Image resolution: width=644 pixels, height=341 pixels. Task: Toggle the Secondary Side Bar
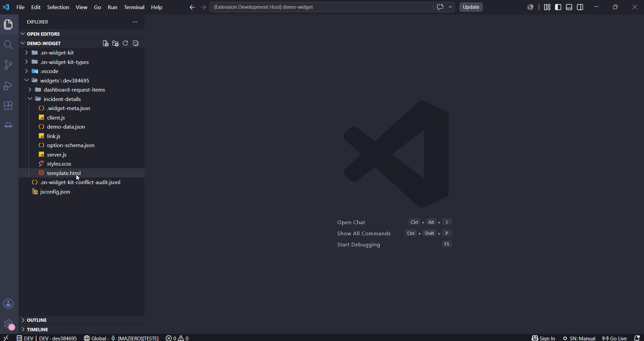(x=580, y=7)
